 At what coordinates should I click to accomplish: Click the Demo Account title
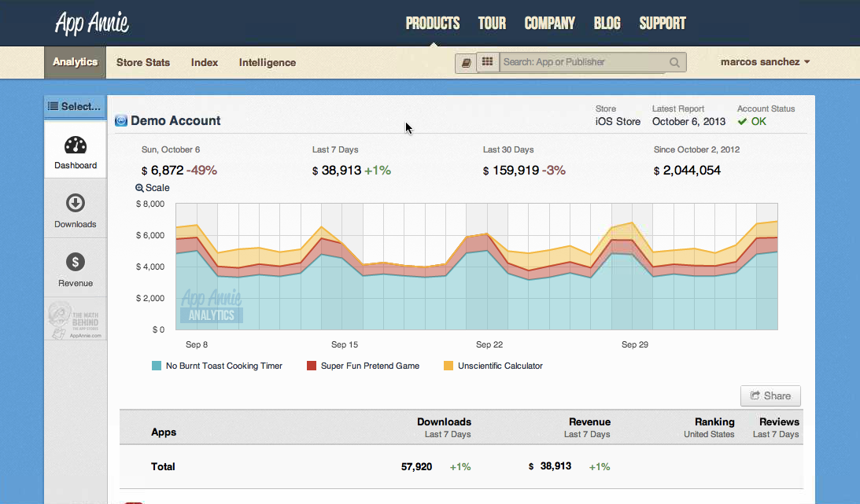coord(175,120)
